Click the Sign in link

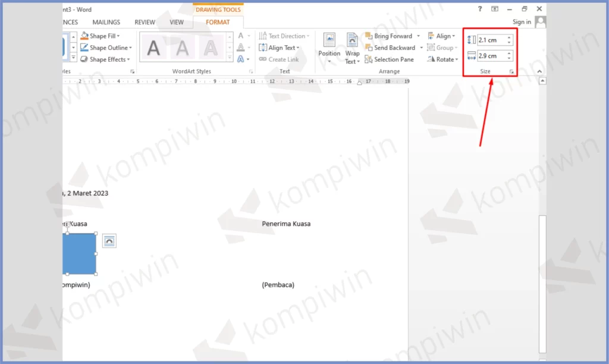[522, 22]
